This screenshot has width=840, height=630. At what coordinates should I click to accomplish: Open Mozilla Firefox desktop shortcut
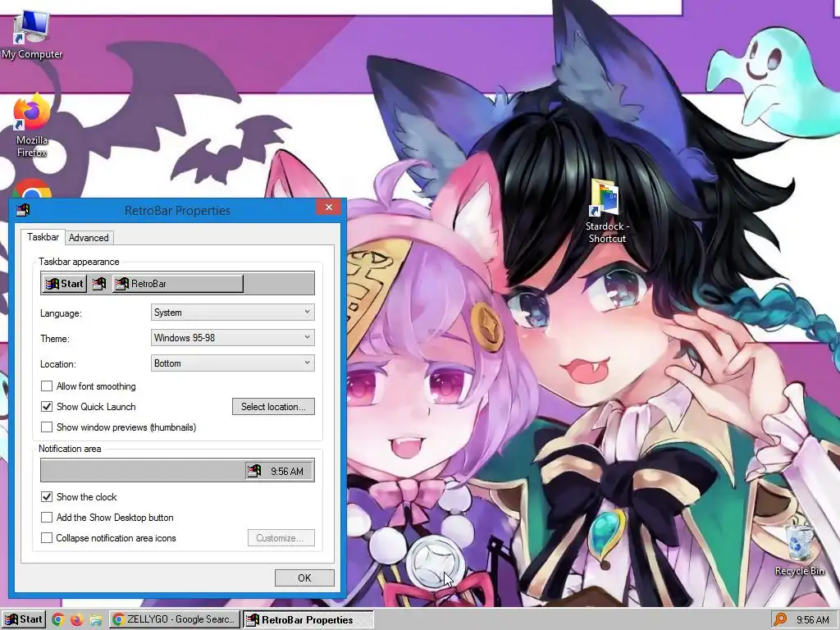32,126
